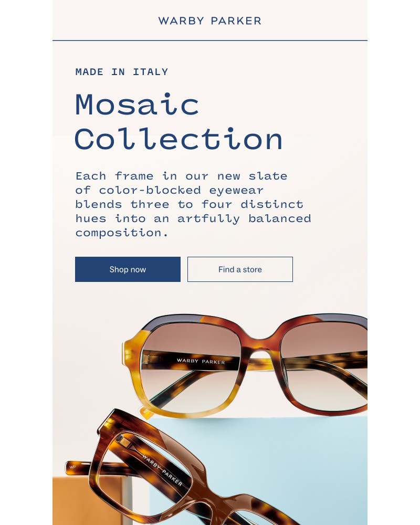Click the Mosaic Collection headline
This screenshot has height=525, width=420.
click(x=178, y=122)
